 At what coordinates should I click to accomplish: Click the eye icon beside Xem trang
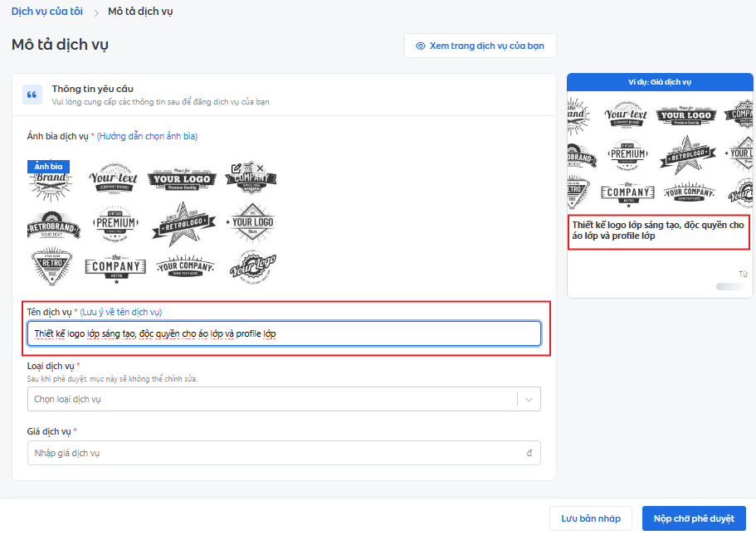click(x=421, y=46)
